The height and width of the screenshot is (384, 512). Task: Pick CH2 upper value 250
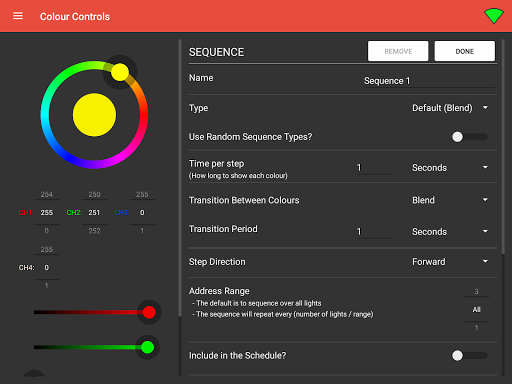point(94,194)
